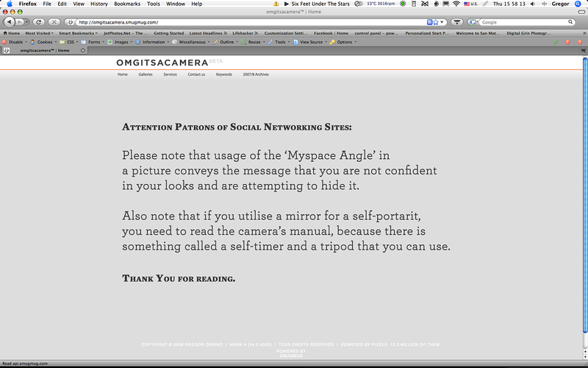Click the browser Back arrow button
Viewport: 588px width, 368px height.
point(10,22)
